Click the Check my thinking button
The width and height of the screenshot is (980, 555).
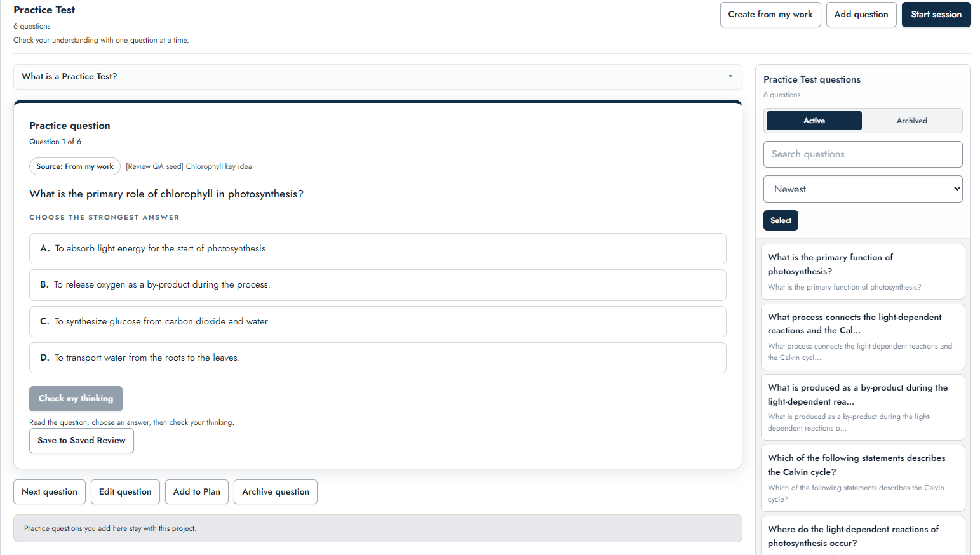(76, 399)
